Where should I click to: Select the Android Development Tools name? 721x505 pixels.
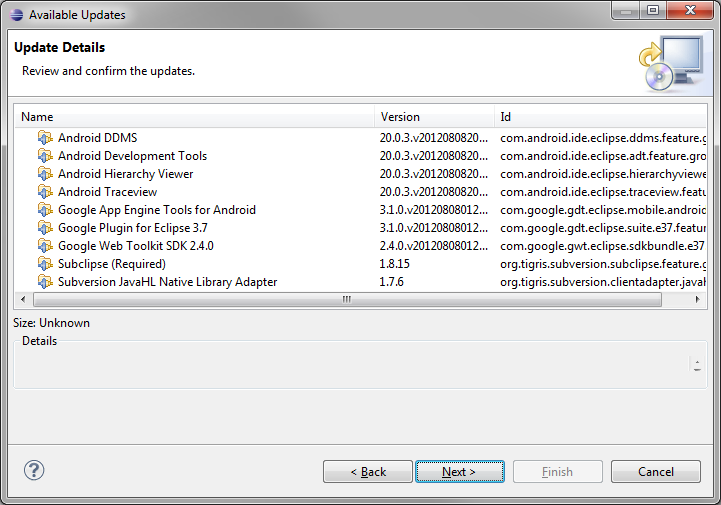(x=132, y=155)
